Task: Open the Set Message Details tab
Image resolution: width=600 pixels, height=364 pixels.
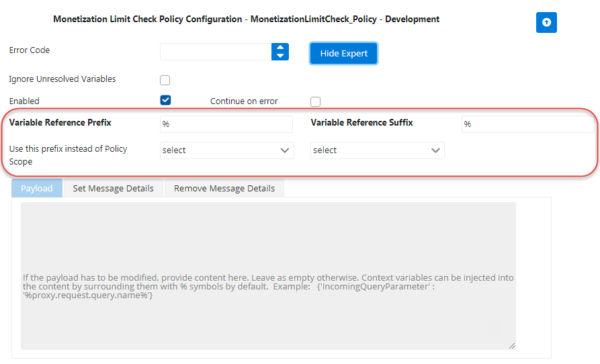Action: (x=114, y=189)
